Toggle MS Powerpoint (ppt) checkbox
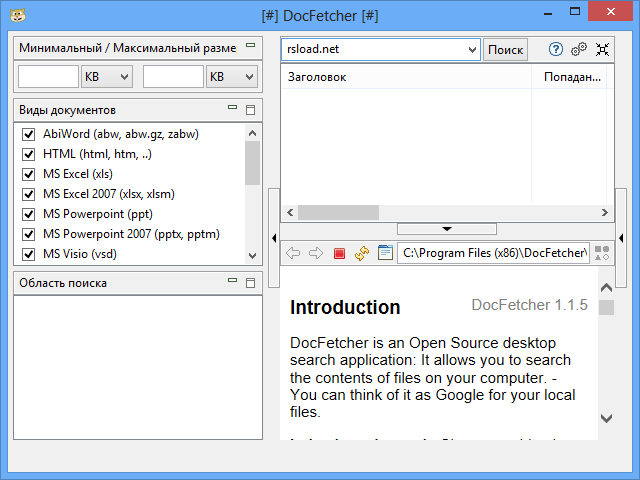The width and height of the screenshot is (640, 480). 28,214
